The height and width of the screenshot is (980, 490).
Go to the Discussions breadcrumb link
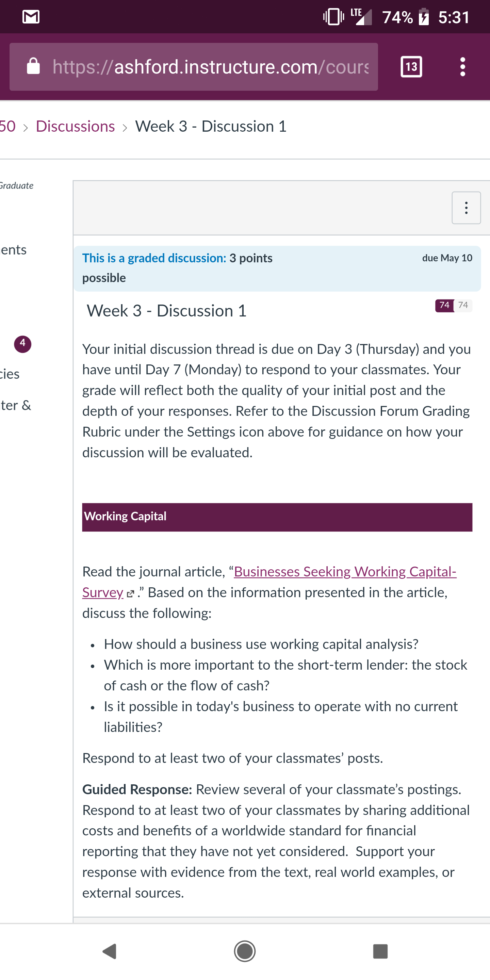75,126
